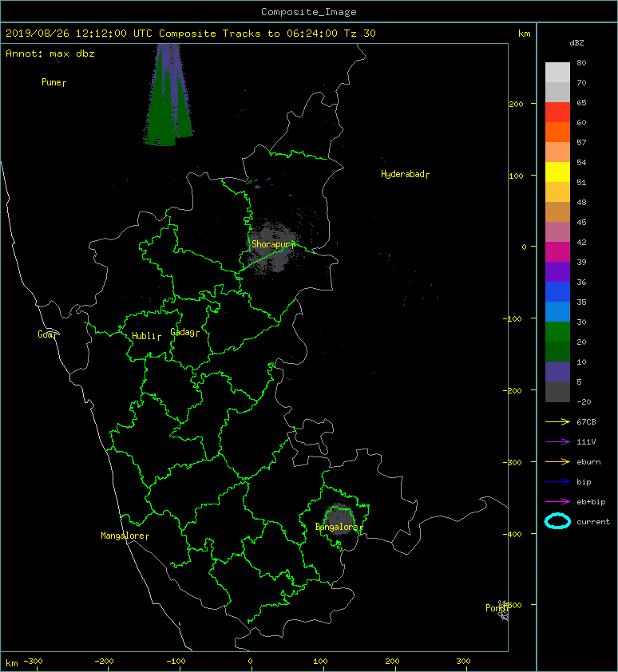
Task: Click the Shorapur radar site label
Action: pos(273,244)
